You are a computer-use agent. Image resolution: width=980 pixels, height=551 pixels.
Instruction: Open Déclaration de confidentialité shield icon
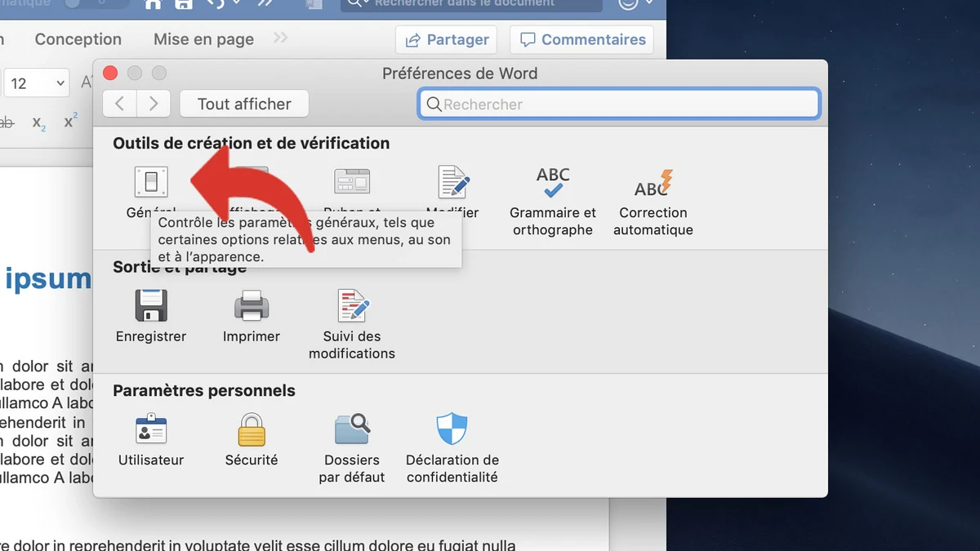coord(452,430)
